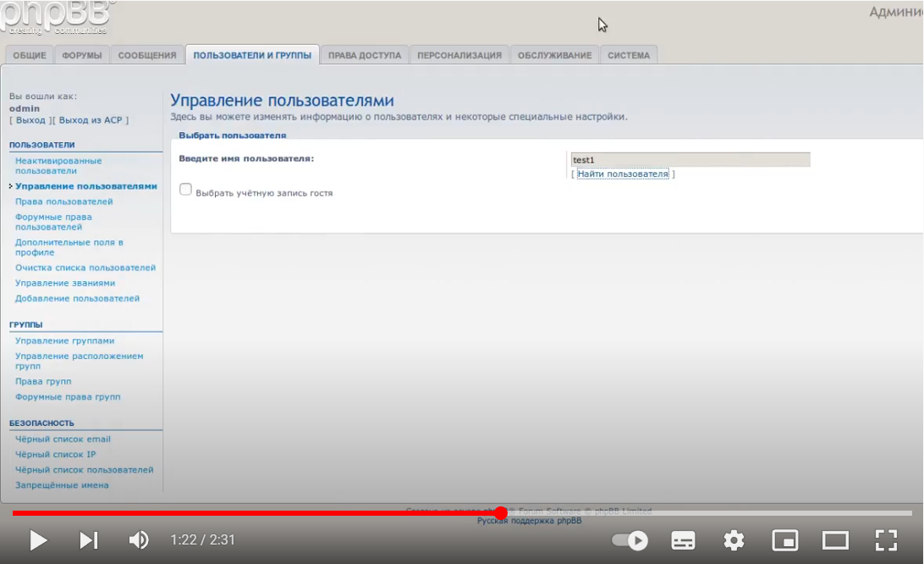
Task: Skip to the next video
Action: (x=89, y=539)
